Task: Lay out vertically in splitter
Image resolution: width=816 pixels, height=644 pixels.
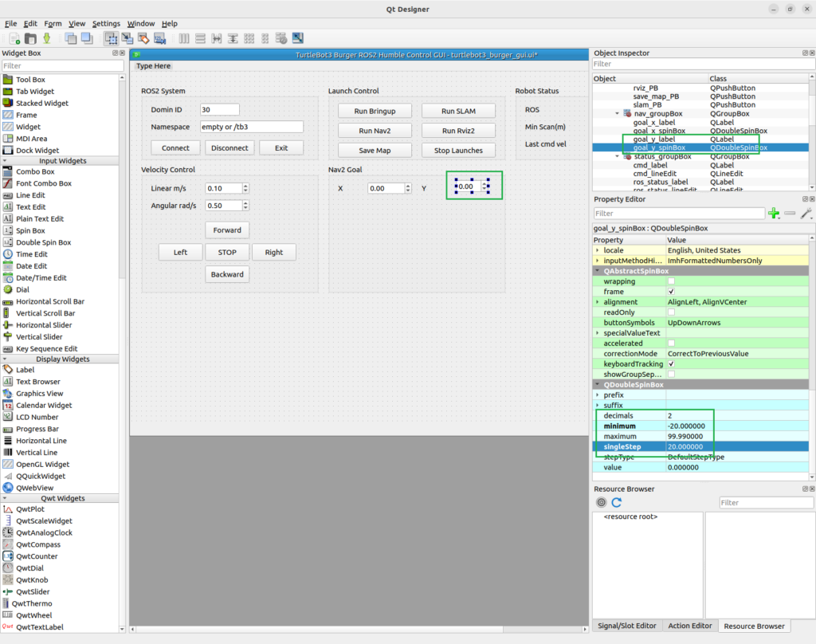Action: coord(233,38)
